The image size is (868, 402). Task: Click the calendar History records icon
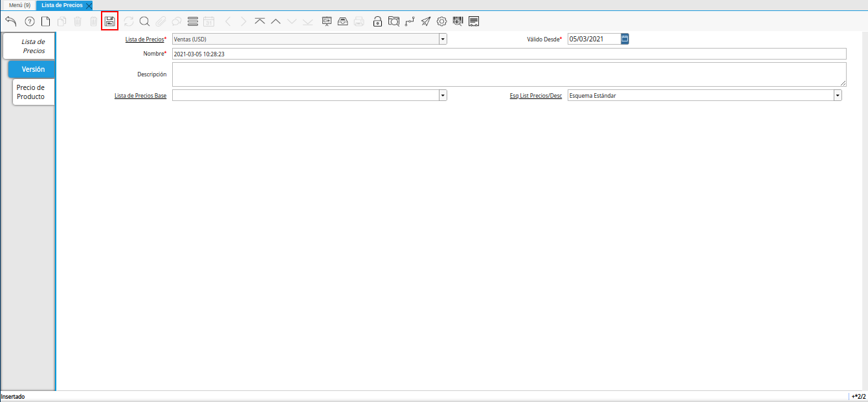click(208, 21)
